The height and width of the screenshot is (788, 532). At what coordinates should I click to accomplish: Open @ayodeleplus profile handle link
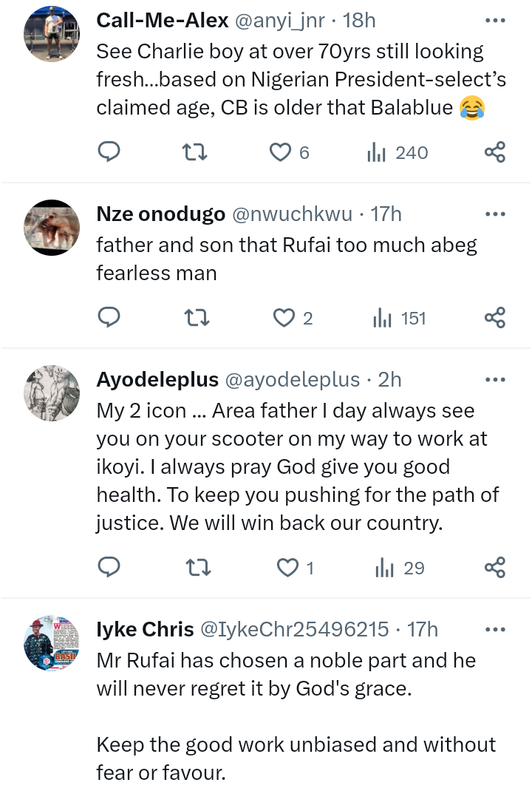pyautogui.click(x=293, y=379)
